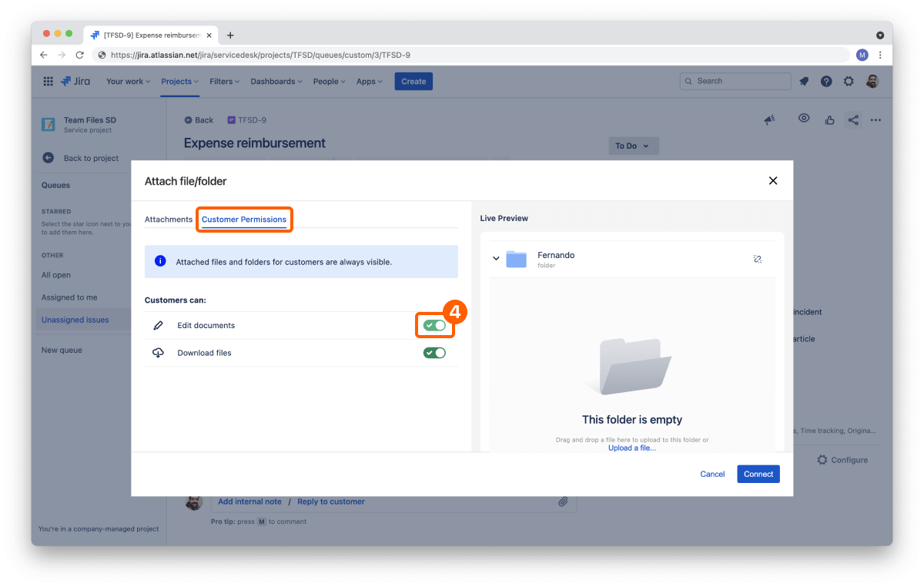Open the Customer Permissions tab

[x=244, y=220]
